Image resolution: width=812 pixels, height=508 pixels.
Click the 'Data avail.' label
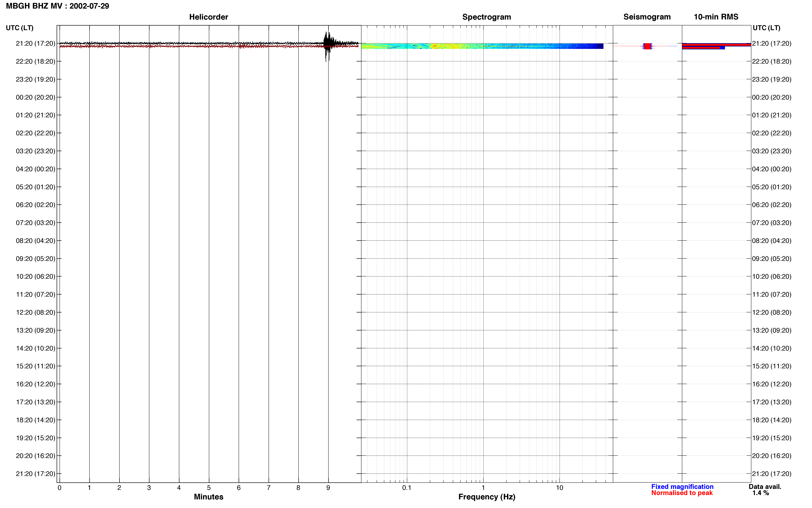[x=765, y=486]
